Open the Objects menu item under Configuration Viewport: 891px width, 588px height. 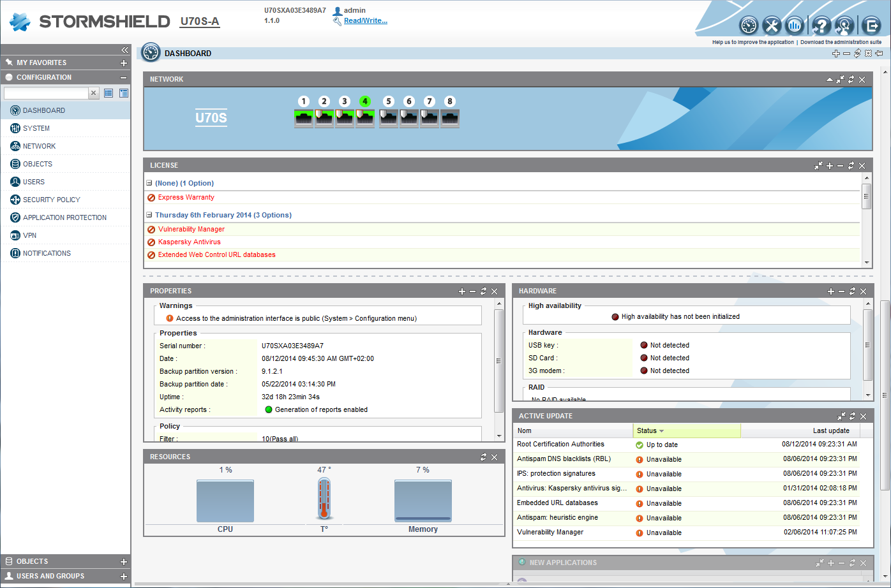(x=65, y=164)
